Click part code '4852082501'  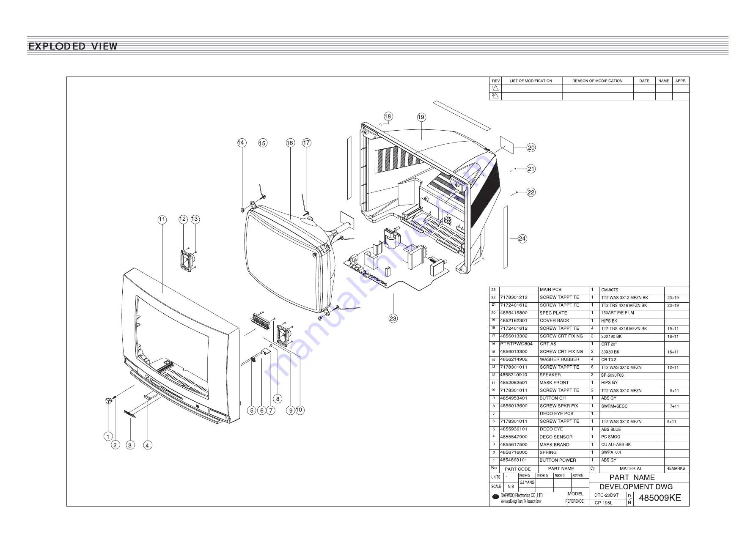[514, 383]
